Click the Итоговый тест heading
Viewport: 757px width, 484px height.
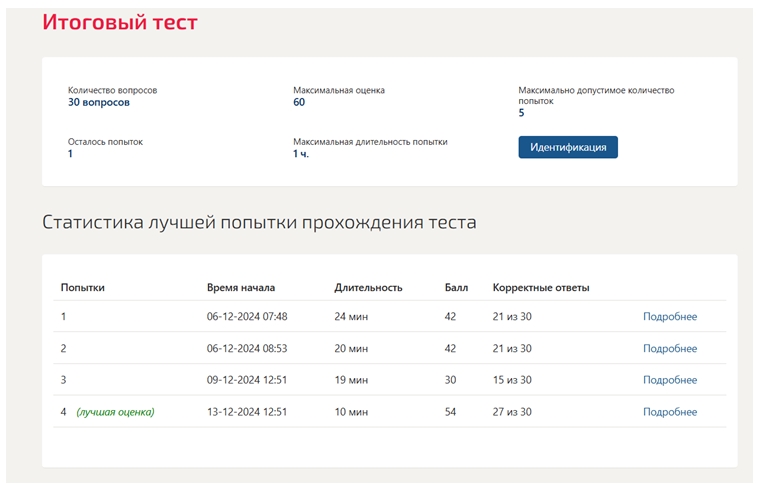tap(120, 22)
